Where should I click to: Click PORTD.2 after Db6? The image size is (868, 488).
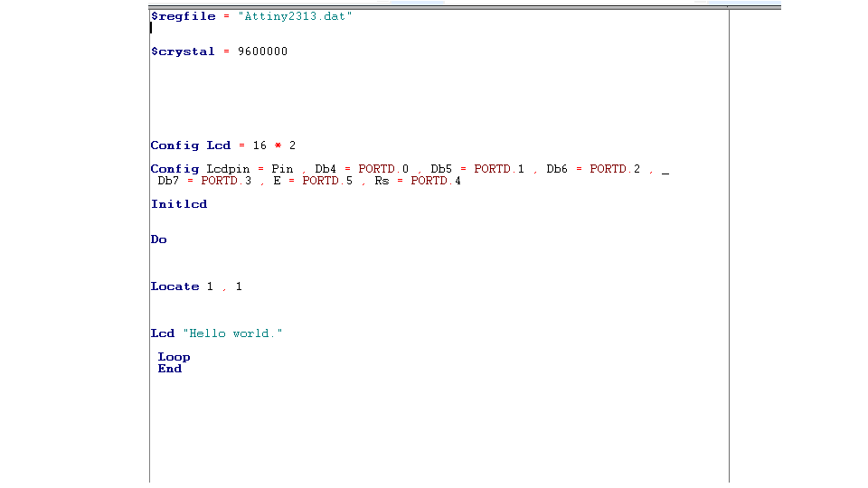coord(615,169)
